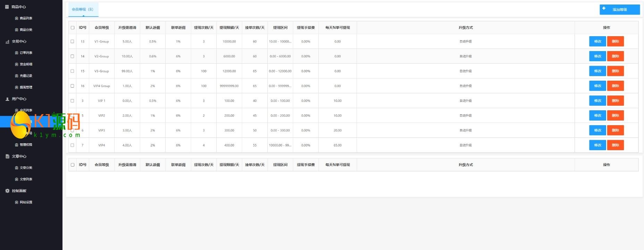Open 资金明细 in the sidebar
The height and width of the screenshot is (250, 644).
tap(26, 64)
